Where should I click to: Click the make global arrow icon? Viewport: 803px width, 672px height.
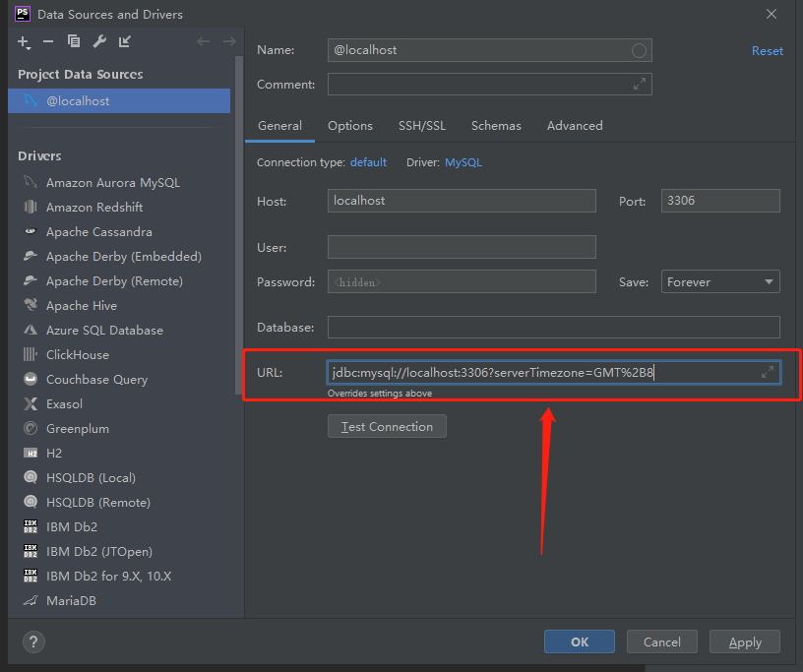click(124, 41)
